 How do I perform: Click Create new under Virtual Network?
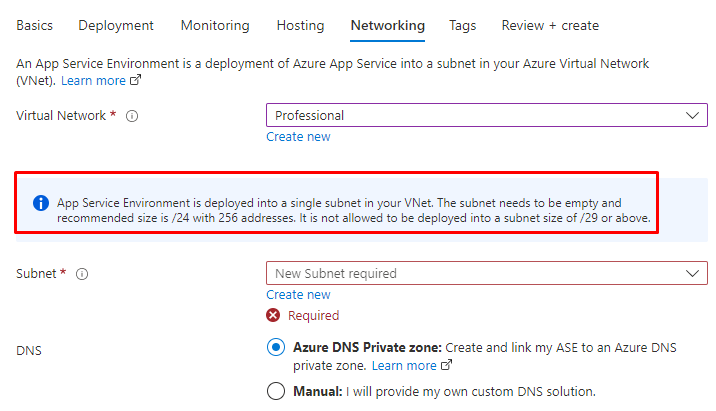coord(298,137)
